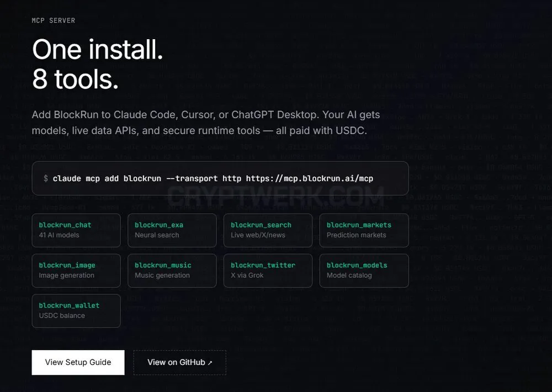Viewport: 552px width, 392px height.
Task: Choose the blockrun_image Image generation card
Action: [x=76, y=271]
